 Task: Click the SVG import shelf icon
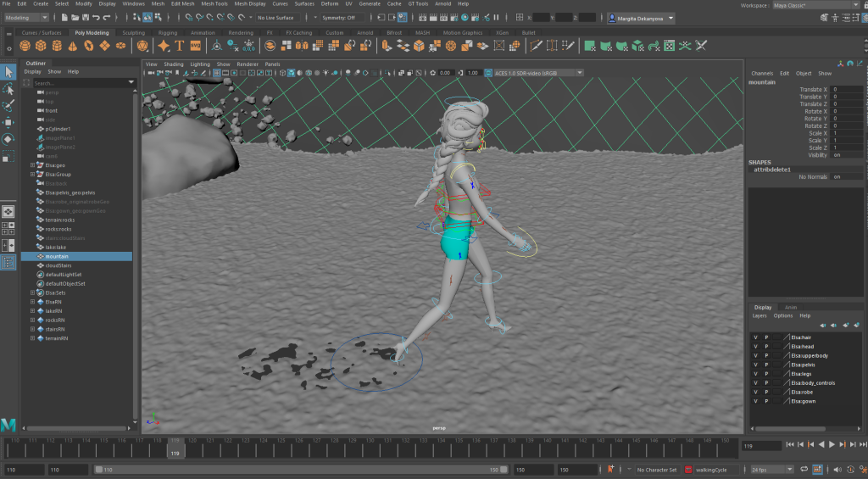click(196, 46)
